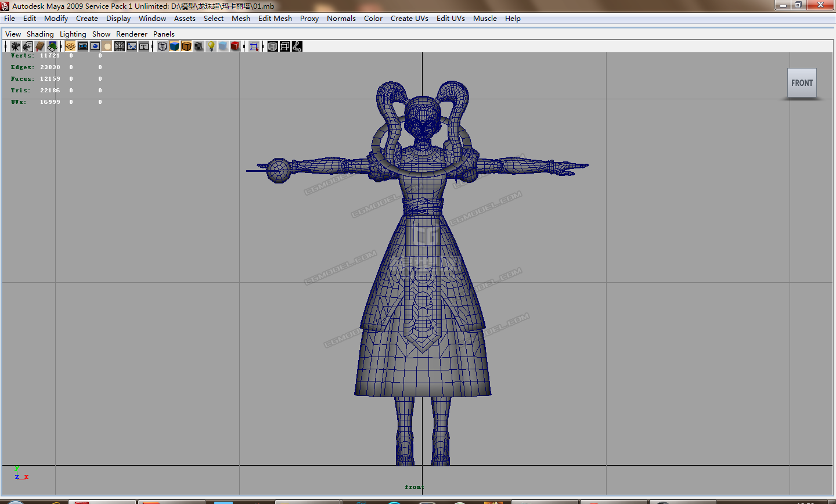Open the Edit UVs menu
The width and height of the screenshot is (836, 504).
451,19
